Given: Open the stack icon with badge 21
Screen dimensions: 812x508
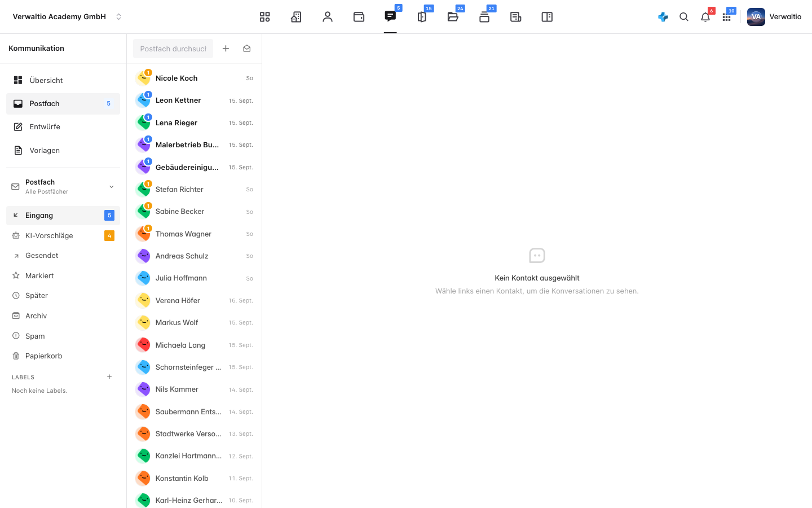Looking at the screenshot, I should (x=484, y=17).
